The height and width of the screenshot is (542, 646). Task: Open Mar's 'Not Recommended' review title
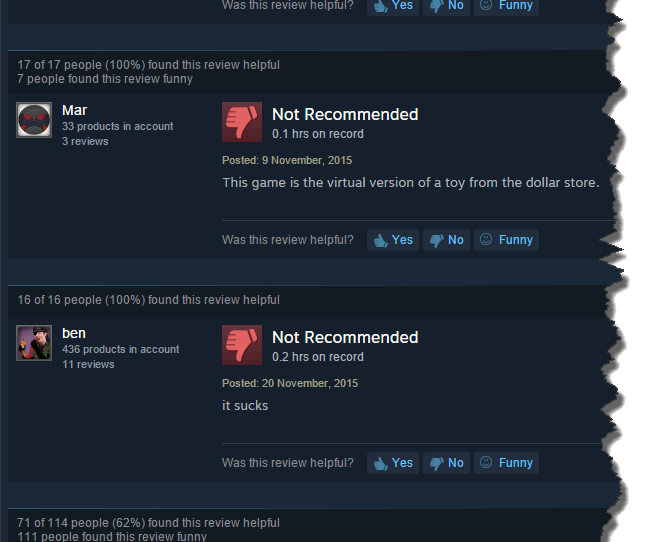tap(345, 114)
